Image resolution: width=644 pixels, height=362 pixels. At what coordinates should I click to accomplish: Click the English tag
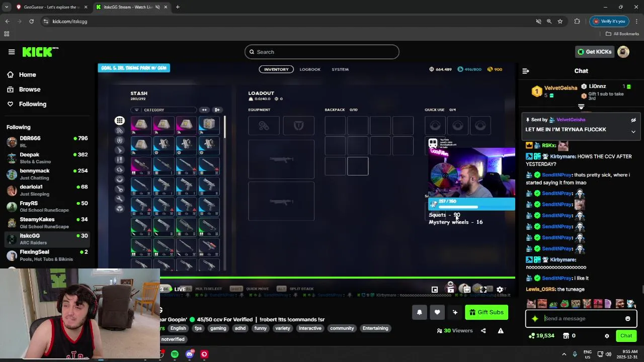[x=178, y=328]
